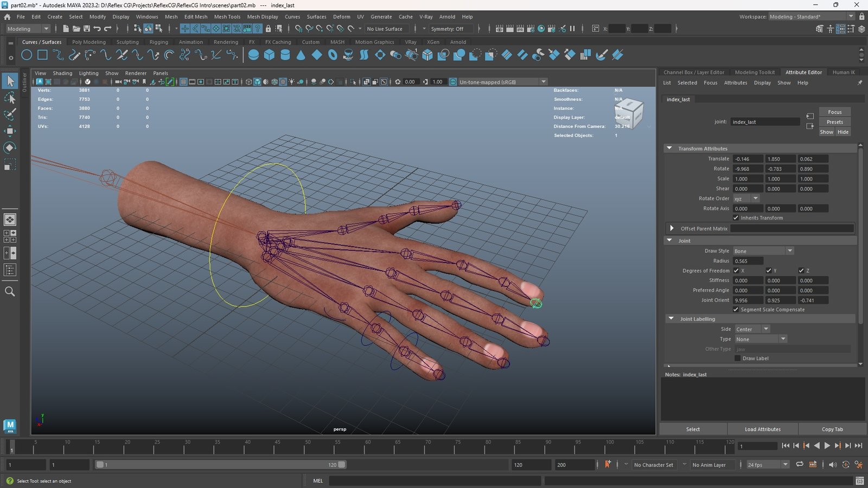Switch to the Rigging shelf tab

tap(158, 42)
